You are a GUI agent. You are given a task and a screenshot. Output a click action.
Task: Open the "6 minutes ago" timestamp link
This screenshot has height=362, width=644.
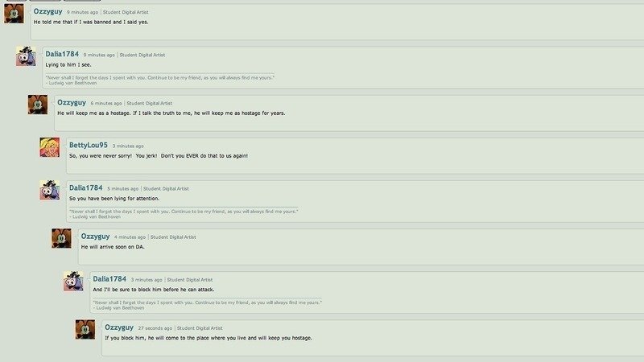[x=106, y=104]
